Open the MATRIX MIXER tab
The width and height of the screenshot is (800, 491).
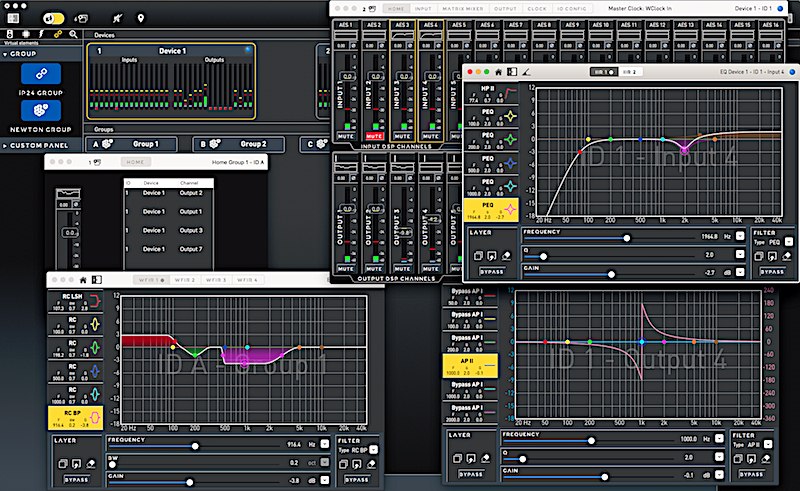(462, 9)
